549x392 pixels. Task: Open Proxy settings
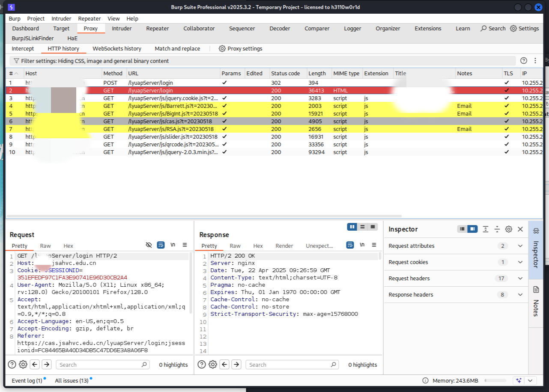click(240, 49)
